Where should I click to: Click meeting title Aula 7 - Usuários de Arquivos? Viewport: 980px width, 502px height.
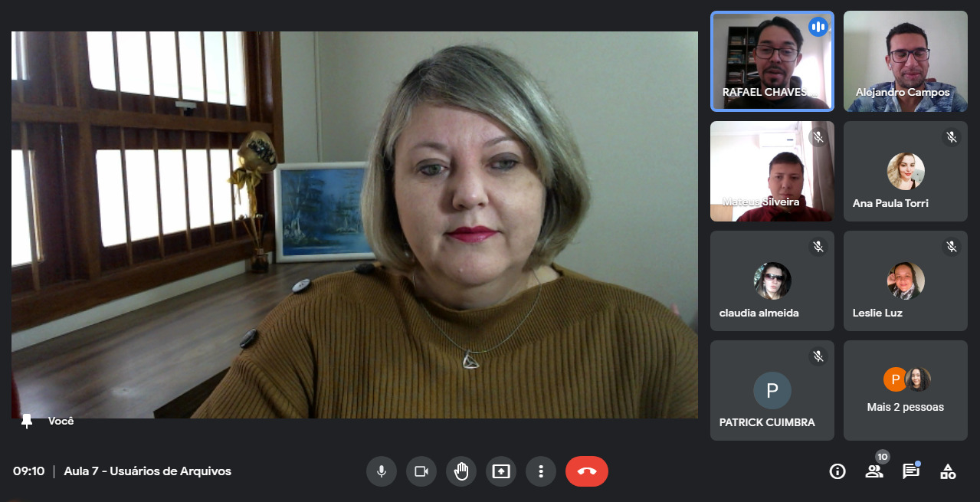147,471
